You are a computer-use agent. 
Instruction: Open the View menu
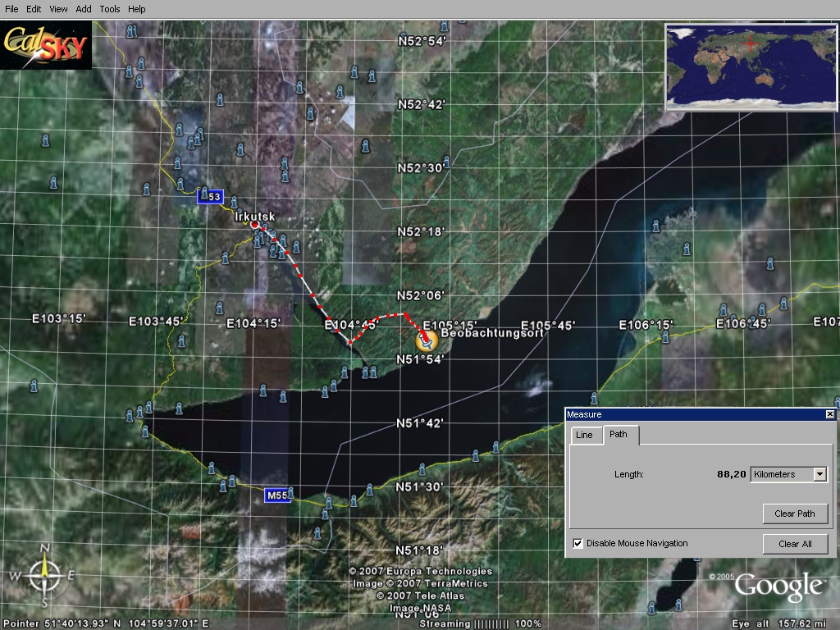58,9
